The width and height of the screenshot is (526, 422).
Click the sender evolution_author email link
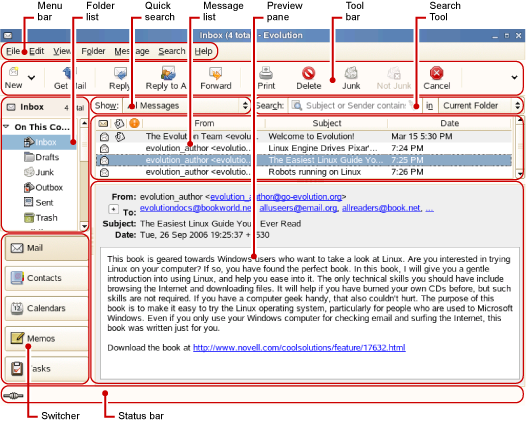pos(276,197)
